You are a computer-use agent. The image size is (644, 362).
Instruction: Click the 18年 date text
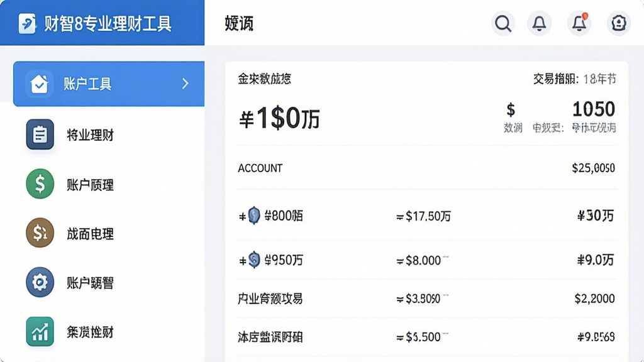599,79
